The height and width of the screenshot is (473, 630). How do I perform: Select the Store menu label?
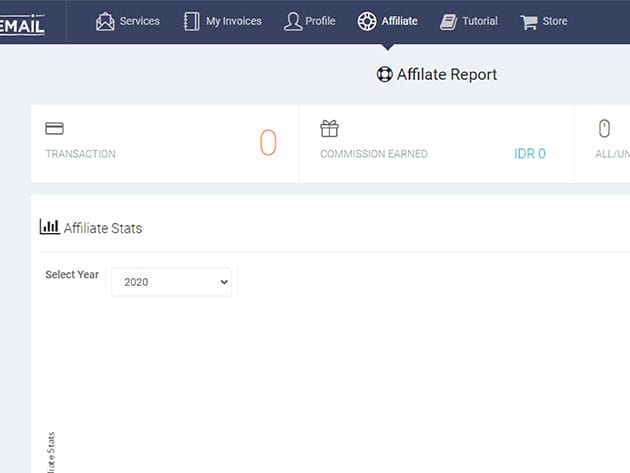(555, 21)
